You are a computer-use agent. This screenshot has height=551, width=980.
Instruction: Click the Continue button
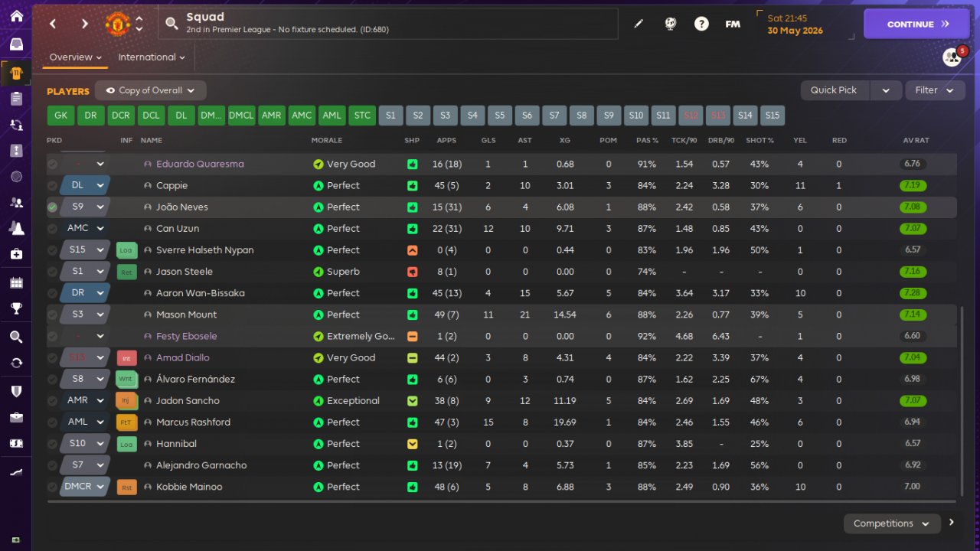coord(916,24)
